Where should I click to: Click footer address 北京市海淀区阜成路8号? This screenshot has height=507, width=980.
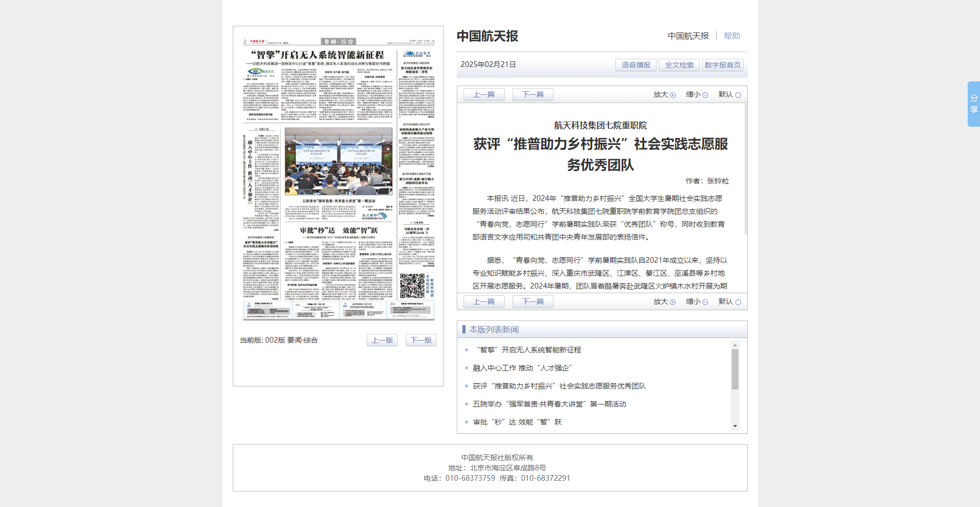click(508, 468)
